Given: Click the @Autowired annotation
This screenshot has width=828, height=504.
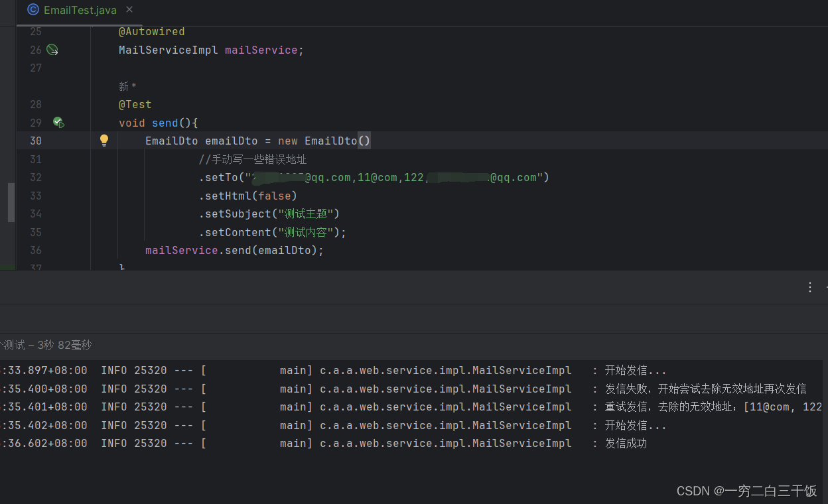Looking at the screenshot, I should [152, 31].
